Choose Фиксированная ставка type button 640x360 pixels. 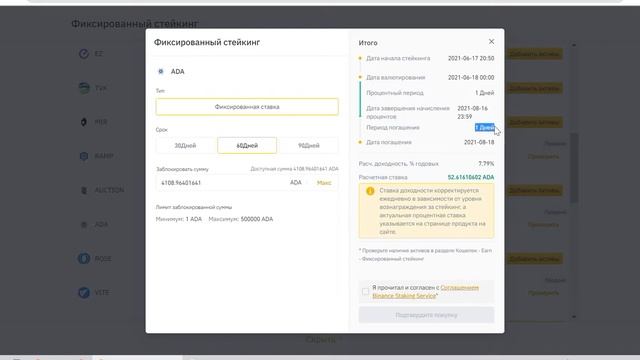coord(247,107)
